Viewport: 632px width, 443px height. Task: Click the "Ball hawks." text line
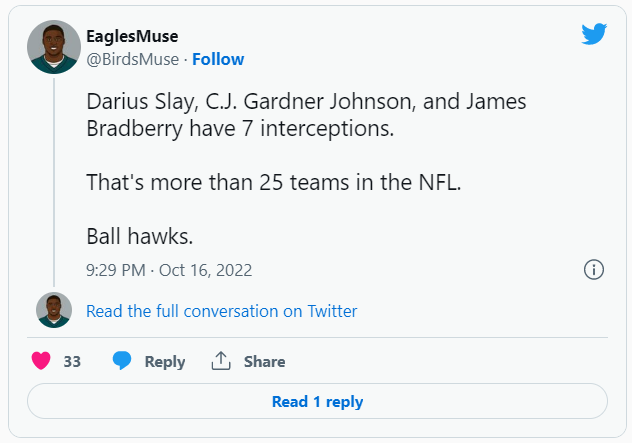[138, 238]
